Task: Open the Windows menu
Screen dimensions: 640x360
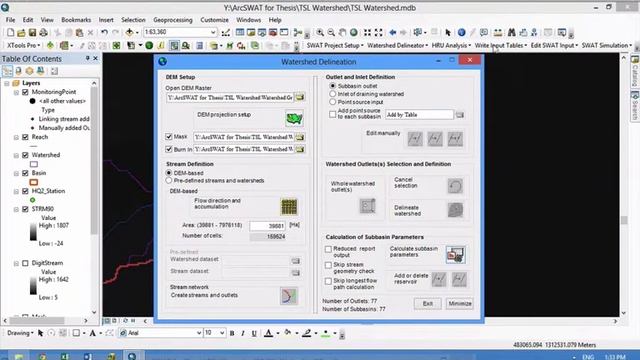Action: tap(248, 20)
